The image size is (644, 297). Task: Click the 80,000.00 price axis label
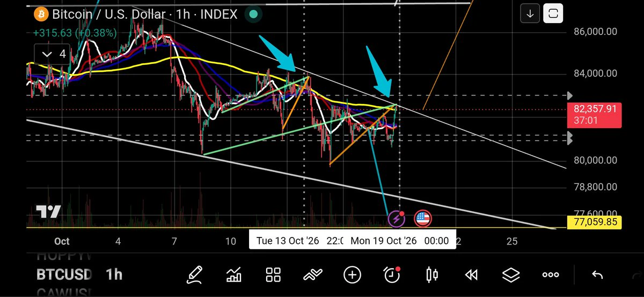[595, 160]
